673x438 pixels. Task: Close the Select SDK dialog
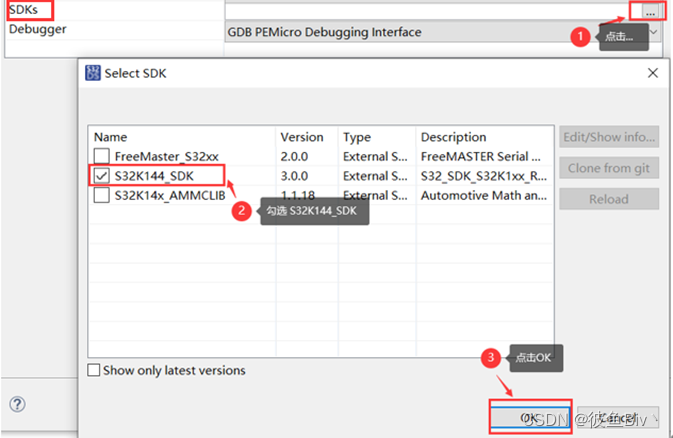(x=653, y=73)
